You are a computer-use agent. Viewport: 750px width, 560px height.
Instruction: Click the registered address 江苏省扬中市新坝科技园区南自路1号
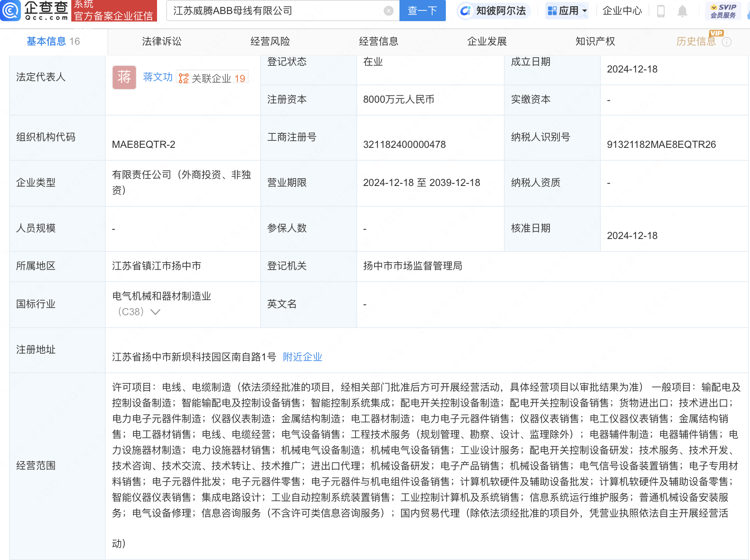tap(194, 357)
